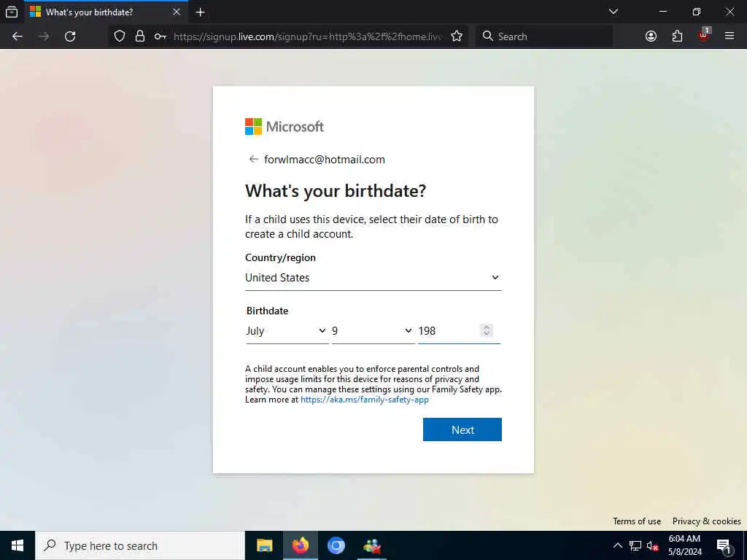Open the notification center icon
Screen dimensions: 747x560
[x=723, y=545]
